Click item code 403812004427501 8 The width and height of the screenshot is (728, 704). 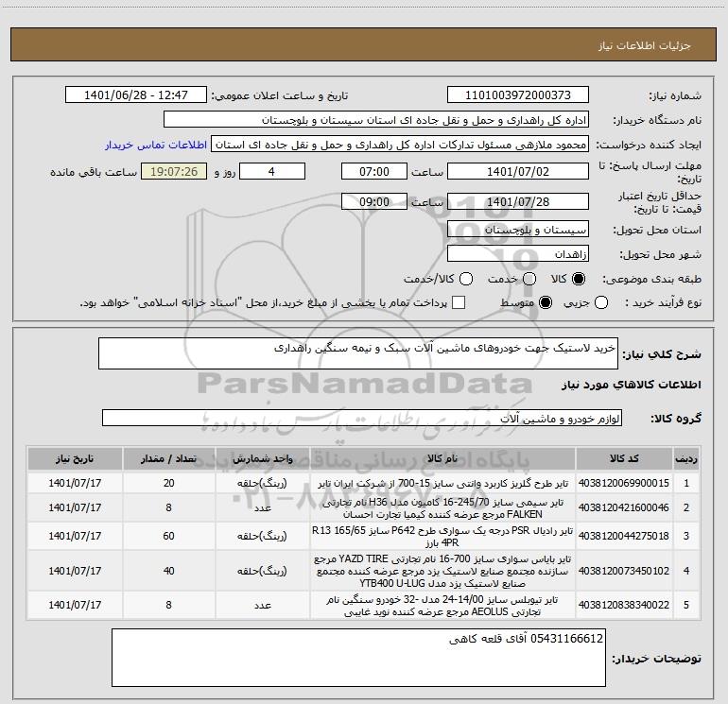pos(624,536)
